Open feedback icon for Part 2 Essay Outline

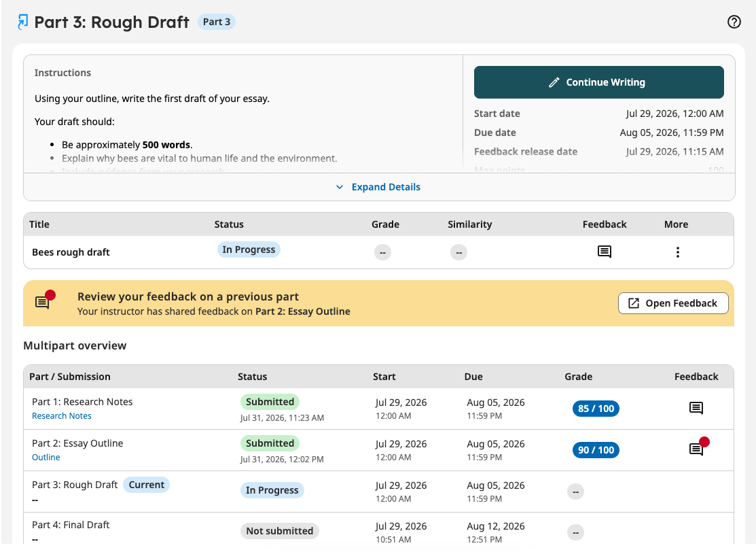pyautogui.click(x=699, y=446)
